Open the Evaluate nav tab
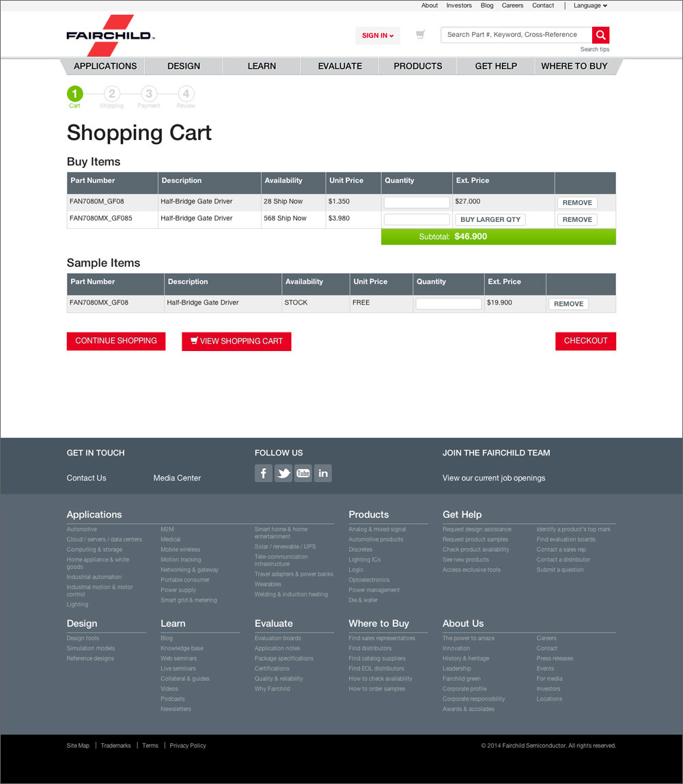This screenshot has height=784, width=683. 340,66
